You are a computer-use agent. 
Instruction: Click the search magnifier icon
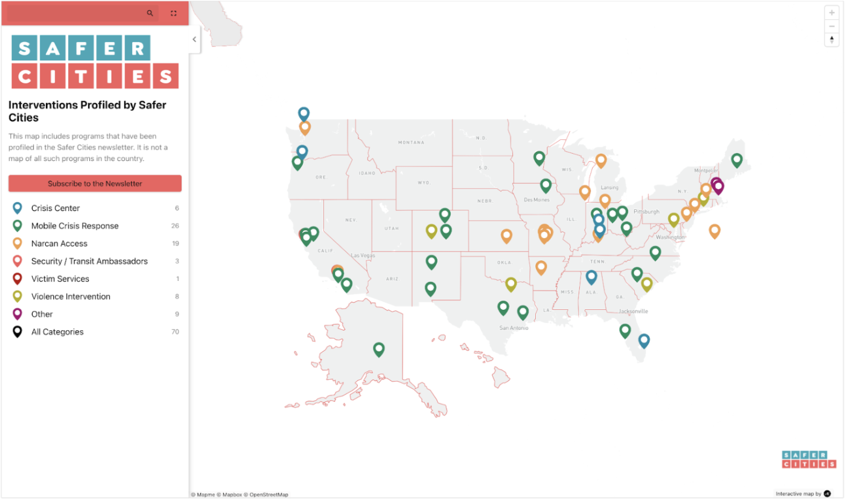[150, 13]
